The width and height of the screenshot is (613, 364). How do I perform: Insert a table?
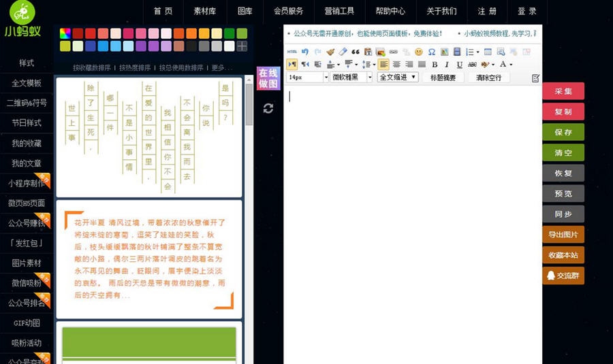coord(488,52)
